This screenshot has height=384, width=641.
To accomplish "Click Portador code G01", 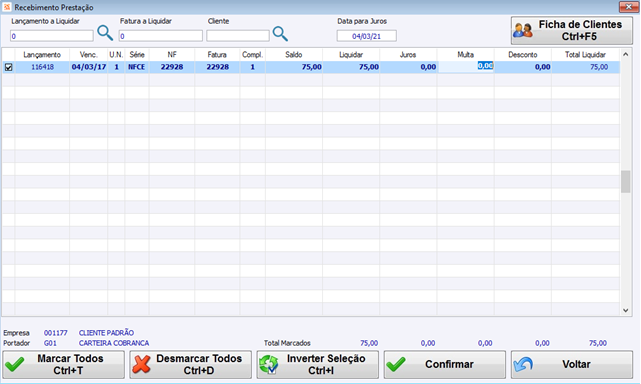I will 50,343.
